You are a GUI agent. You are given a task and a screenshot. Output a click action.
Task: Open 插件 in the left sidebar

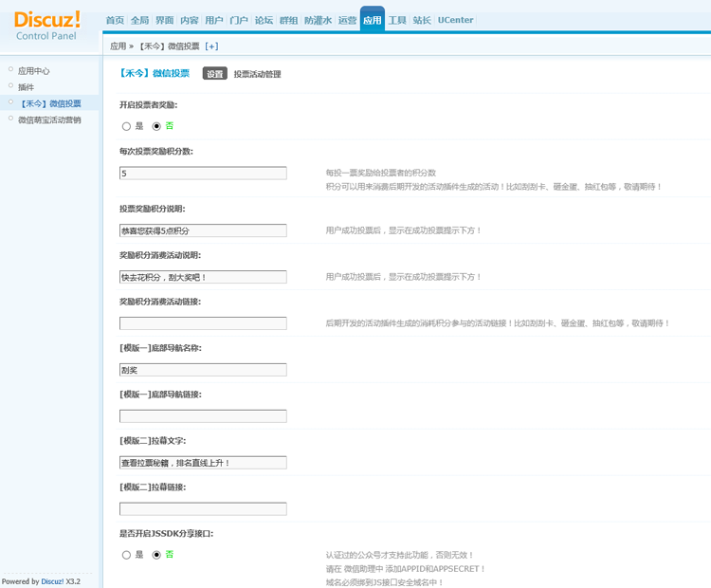click(x=27, y=87)
